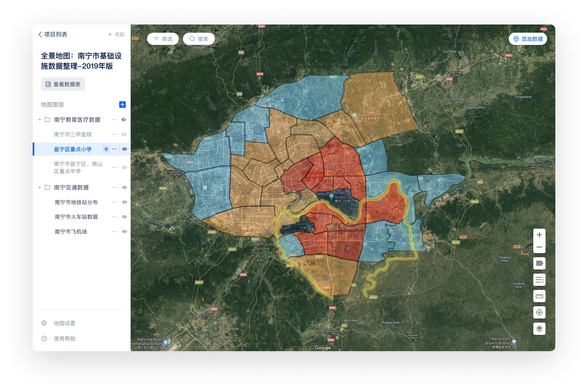This screenshot has height=392, width=588.
Task: Add new map layer with blue plus
Action: [x=122, y=105]
